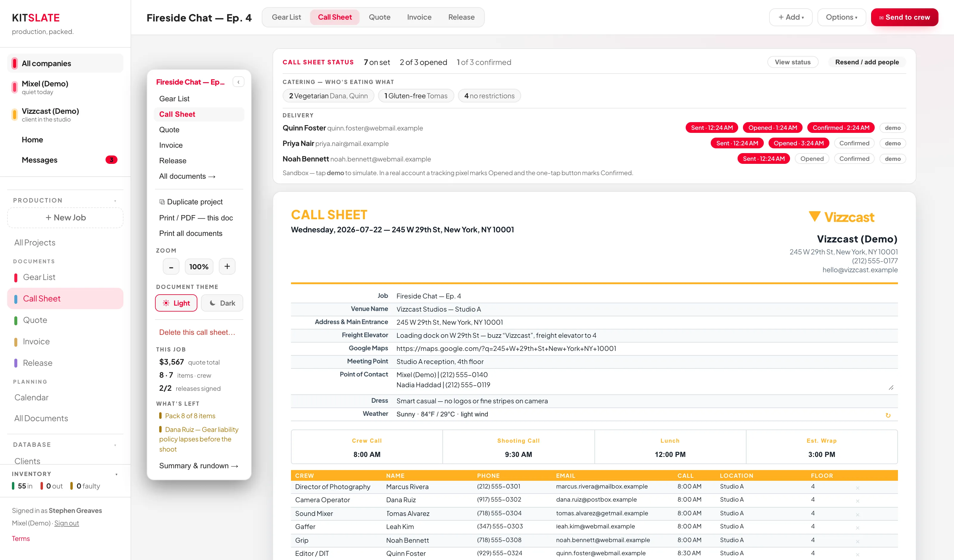Switch to Release top tab
This screenshot has width=954, height=560.
461,17
